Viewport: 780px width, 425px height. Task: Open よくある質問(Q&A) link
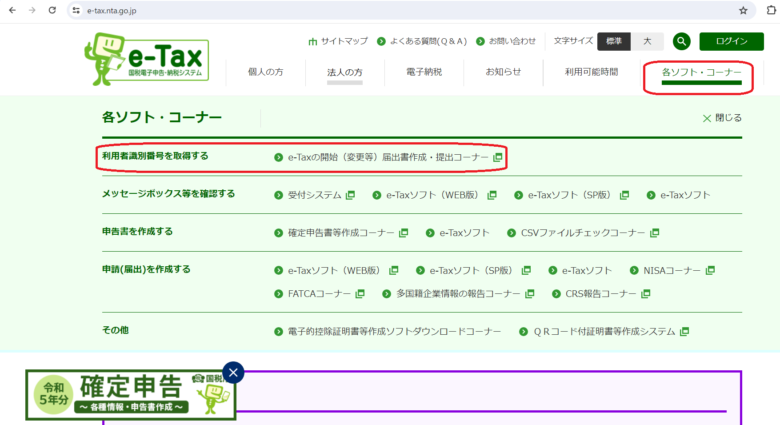(x=422, y=41)
